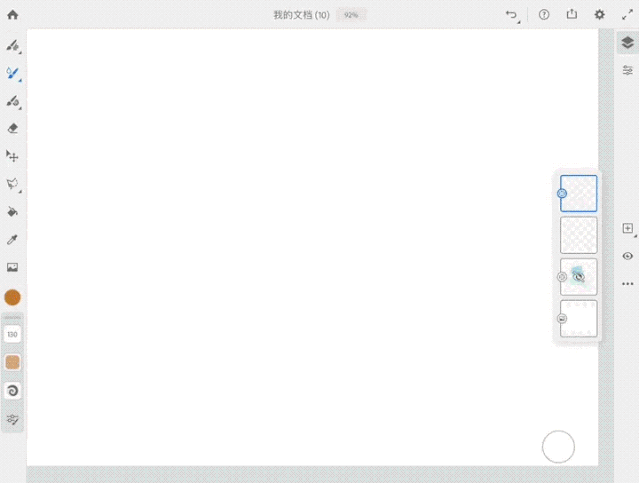Expand the pixel brush tool options triangle
Image resolution: width=639 pixels, height=483 pixels.
click(20, 53)
